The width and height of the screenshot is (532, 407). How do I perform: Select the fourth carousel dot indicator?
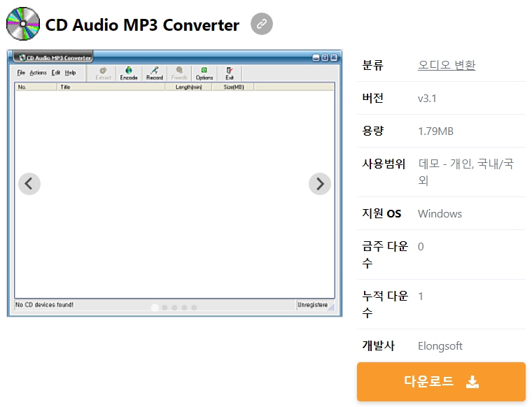click(184, 308)
